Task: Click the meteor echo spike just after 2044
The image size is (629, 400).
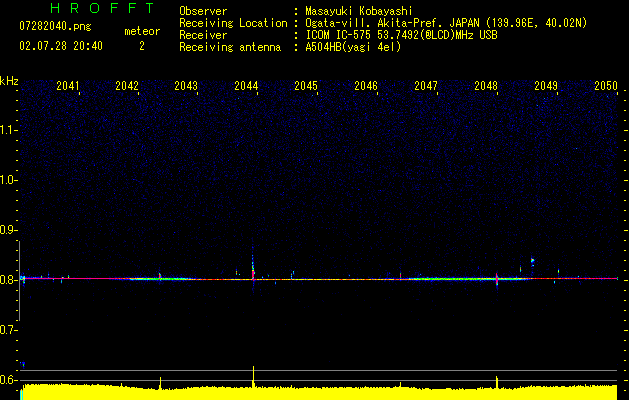Action: [253, 267]
